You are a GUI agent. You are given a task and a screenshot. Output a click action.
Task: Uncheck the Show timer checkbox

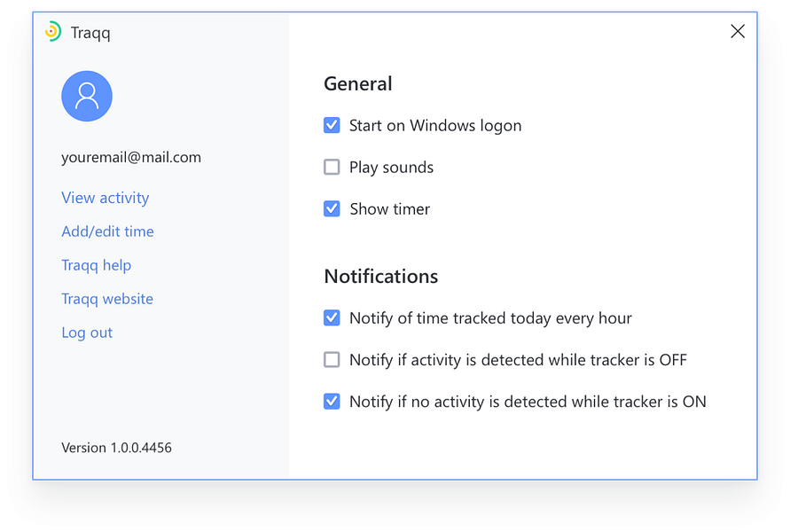pos(332,209)
